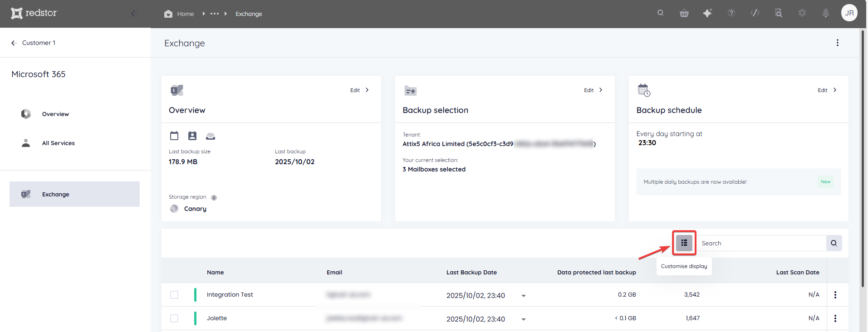Viewport: 868px width, 332px height.
Task: Edit the Backup schedule card
Action: (x=828, y=90)
